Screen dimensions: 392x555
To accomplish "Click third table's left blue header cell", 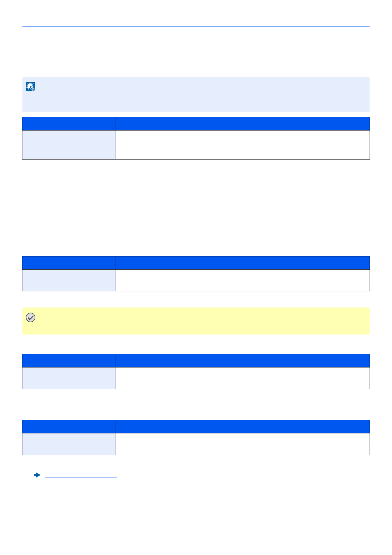I will [x=69, y=361].
